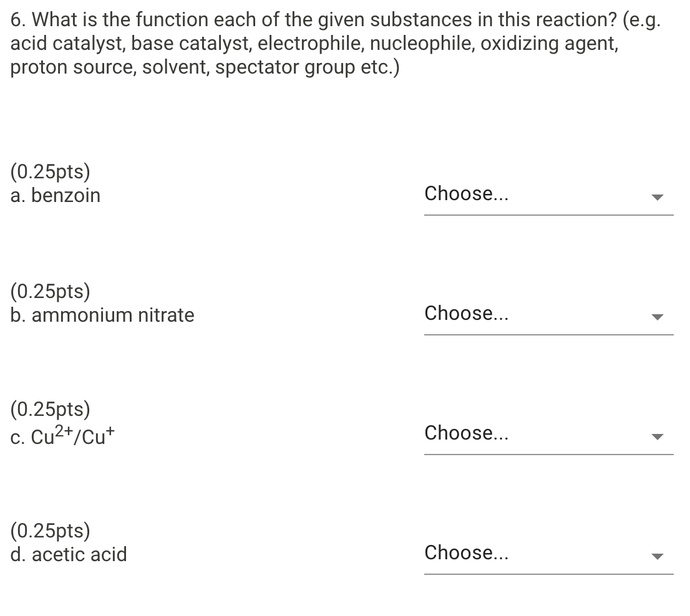This screenshot has height=616, width=690.
Task: Open the Choose dropdown for acetic acid
Action: coord(549,554)
